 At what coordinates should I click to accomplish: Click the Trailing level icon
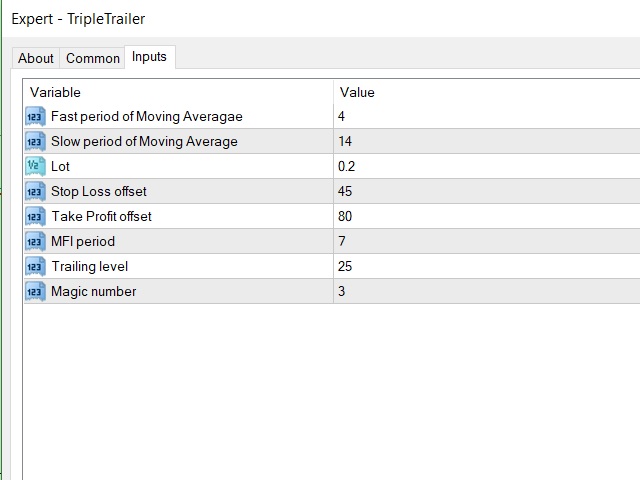[x=35, y=267]
